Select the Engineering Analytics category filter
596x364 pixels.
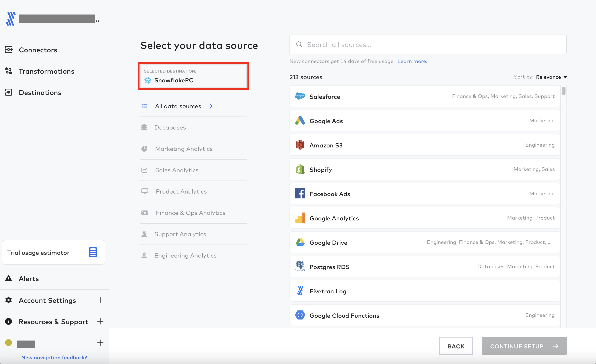tap(193, 255)
